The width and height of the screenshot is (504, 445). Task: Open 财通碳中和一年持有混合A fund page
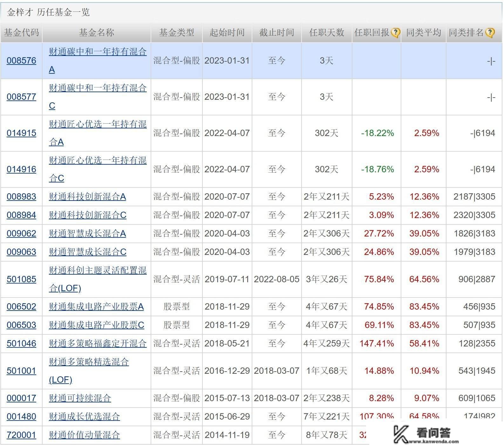98,60
